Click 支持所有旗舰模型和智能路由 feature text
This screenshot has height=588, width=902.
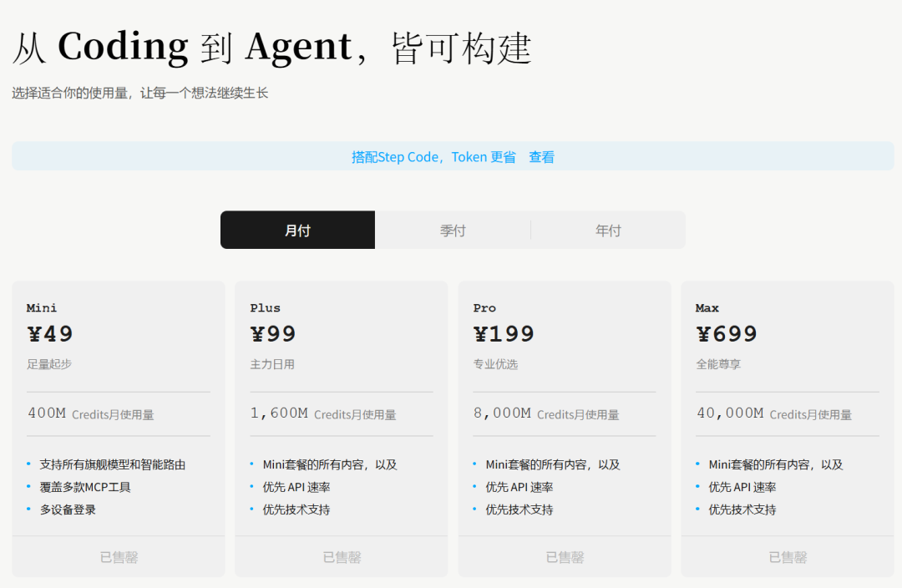[112, 464]
